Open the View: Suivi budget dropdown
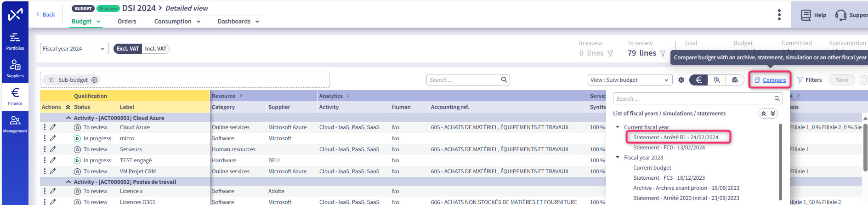The image size is (868, 205). (630, 80)
